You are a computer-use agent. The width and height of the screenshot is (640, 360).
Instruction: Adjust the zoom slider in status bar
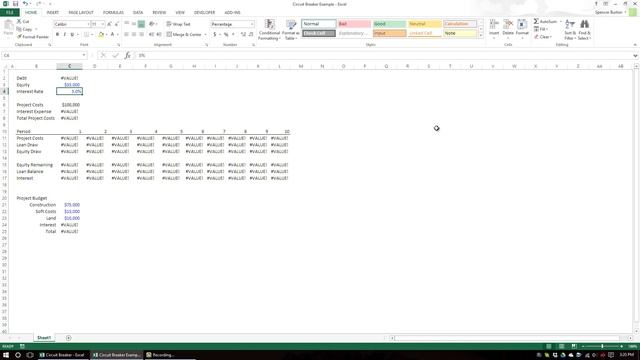coord(602,346)
